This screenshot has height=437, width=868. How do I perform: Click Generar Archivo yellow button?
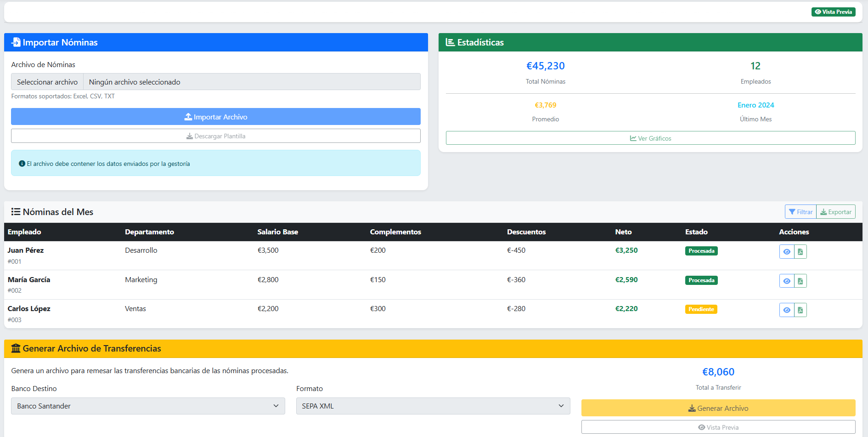point(718,408)
